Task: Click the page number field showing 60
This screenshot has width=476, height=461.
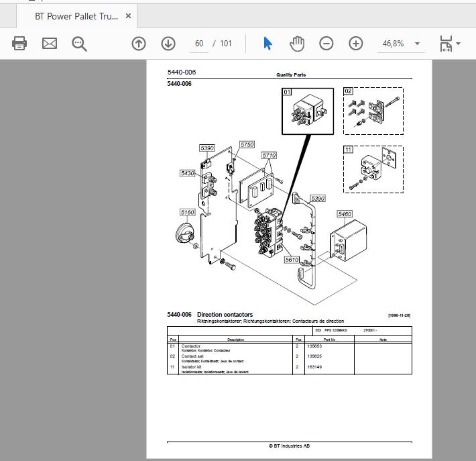Action: tap(199, 44)
